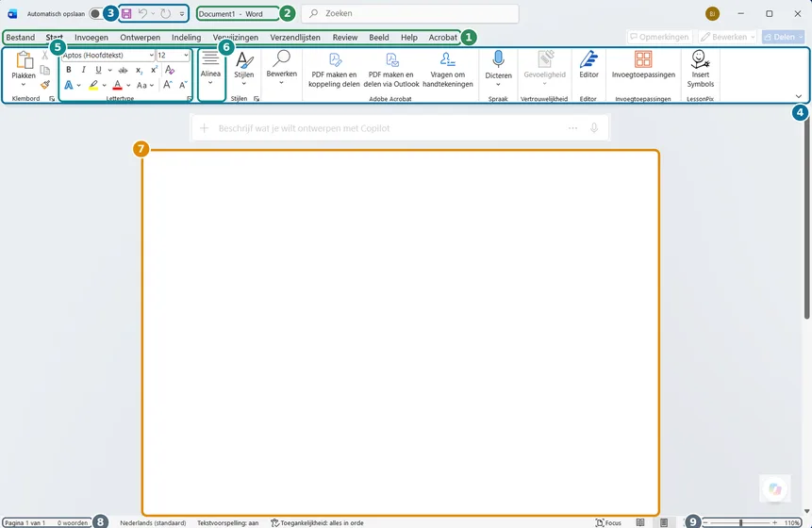Screen dimensions: 812x528
Task: Adjust the zoom slider in status bar
Action: click(740, 523)
